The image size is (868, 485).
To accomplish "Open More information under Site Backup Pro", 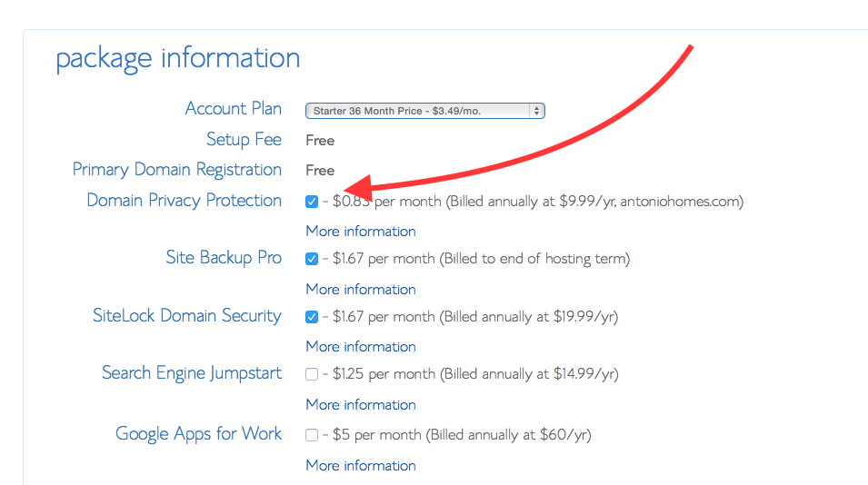I will point(361,289).
